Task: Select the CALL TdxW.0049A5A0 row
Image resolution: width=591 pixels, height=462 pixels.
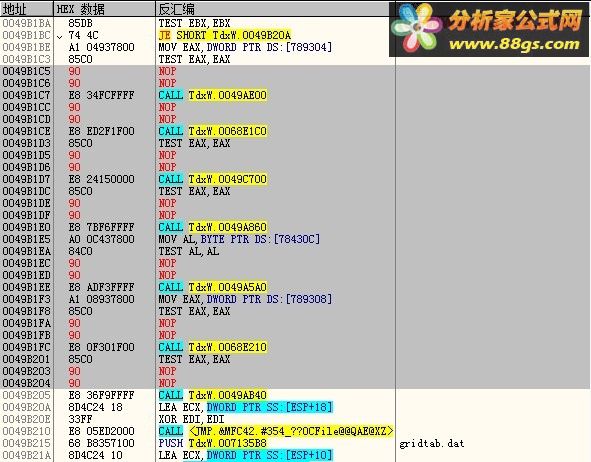Action: [x=198, y=287]
